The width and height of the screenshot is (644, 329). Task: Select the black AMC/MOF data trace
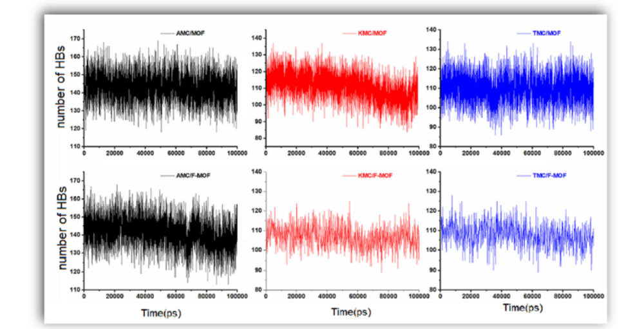(x=160, y=90)
